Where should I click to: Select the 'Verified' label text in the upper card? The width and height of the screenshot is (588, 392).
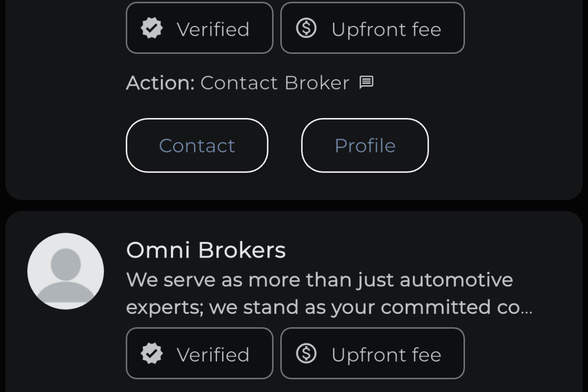tap(213, 29)
